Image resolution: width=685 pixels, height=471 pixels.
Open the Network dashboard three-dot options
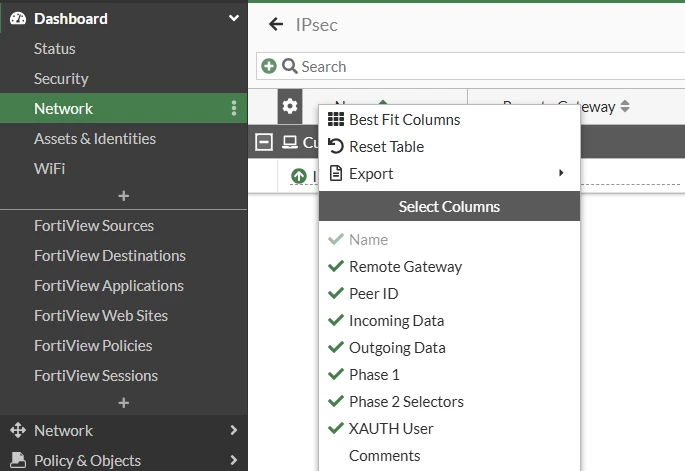point(234,108)
